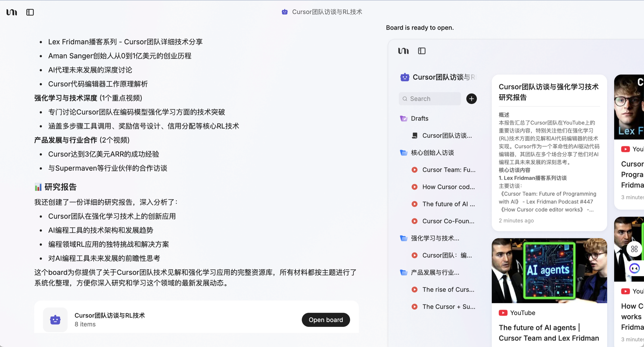Click the play icon beside The Cursor + Su...
Image resolution: width=644 pixels, height=347 pixels.
[x=414, y=306]
